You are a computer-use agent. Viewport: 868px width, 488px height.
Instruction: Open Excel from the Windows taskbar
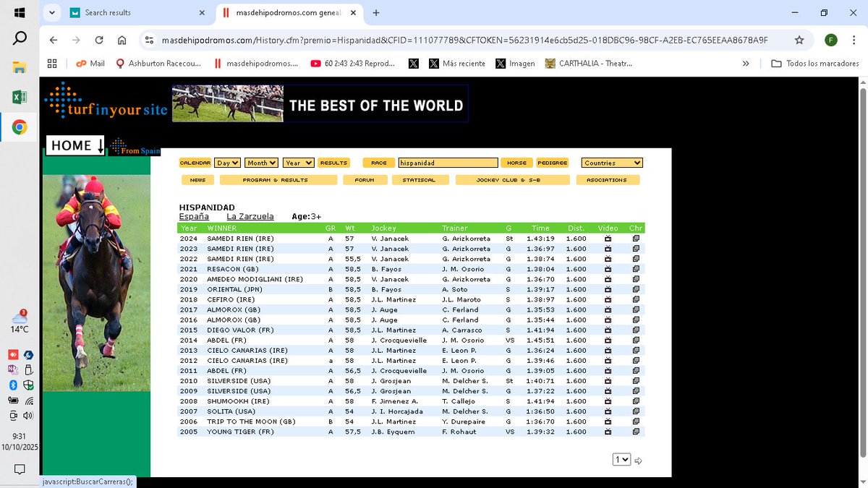pos(20,98)
